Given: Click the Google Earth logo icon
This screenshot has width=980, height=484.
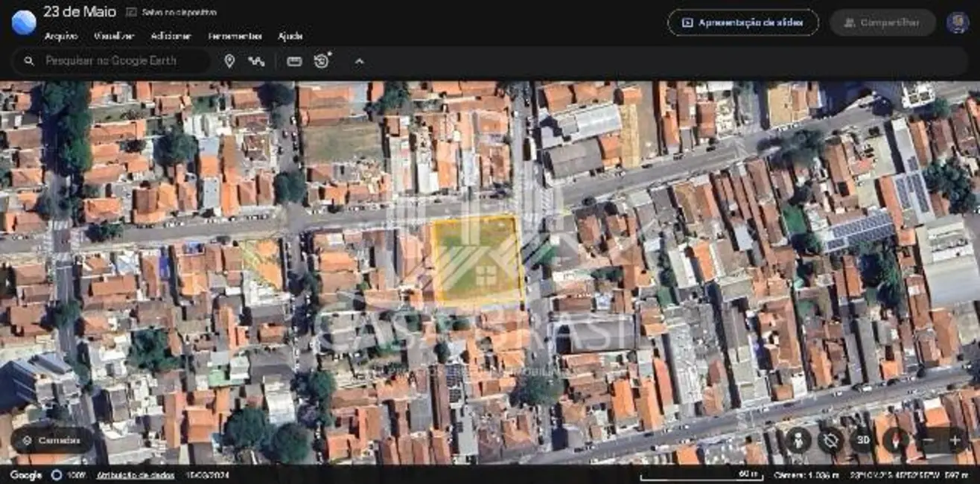Looking at the screenshot, I should coord(23,22).
